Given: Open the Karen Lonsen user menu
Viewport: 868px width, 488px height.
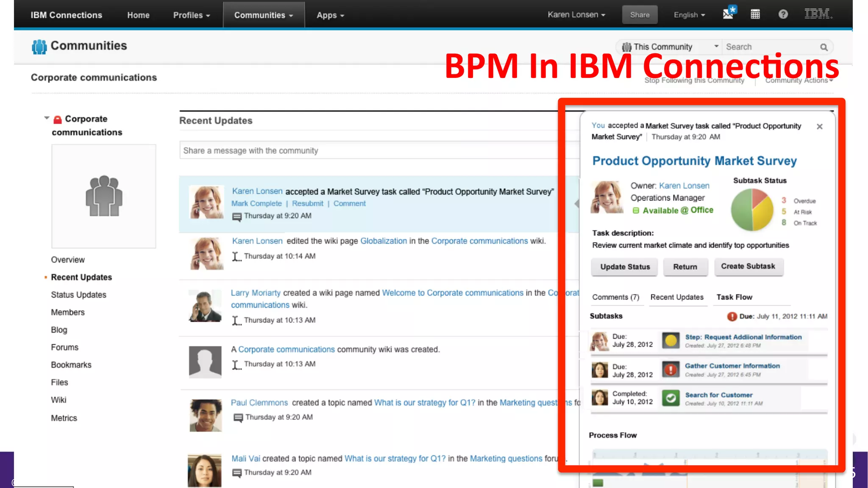Looking at the screenshot, I should click(576, 14).
